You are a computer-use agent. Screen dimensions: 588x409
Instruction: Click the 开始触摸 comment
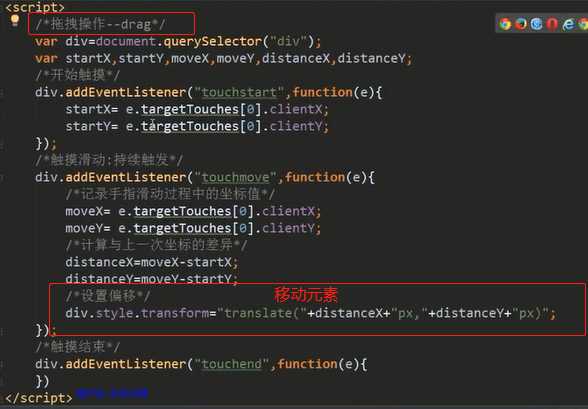78,75
